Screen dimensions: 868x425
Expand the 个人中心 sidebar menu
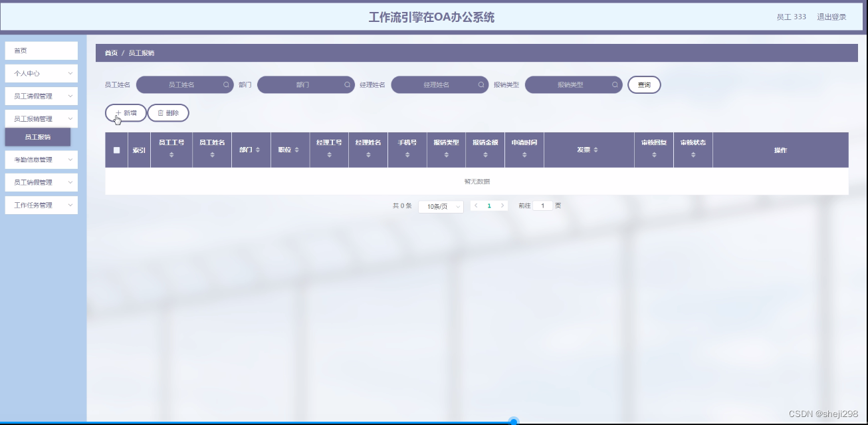point(41,73)
